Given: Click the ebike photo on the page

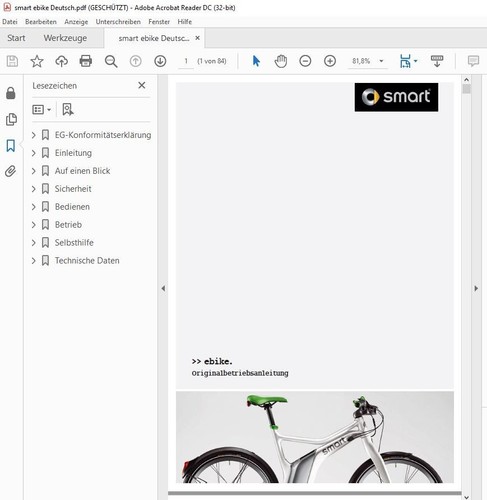Looking at the screenshot, I should click(x=315, y=437).
